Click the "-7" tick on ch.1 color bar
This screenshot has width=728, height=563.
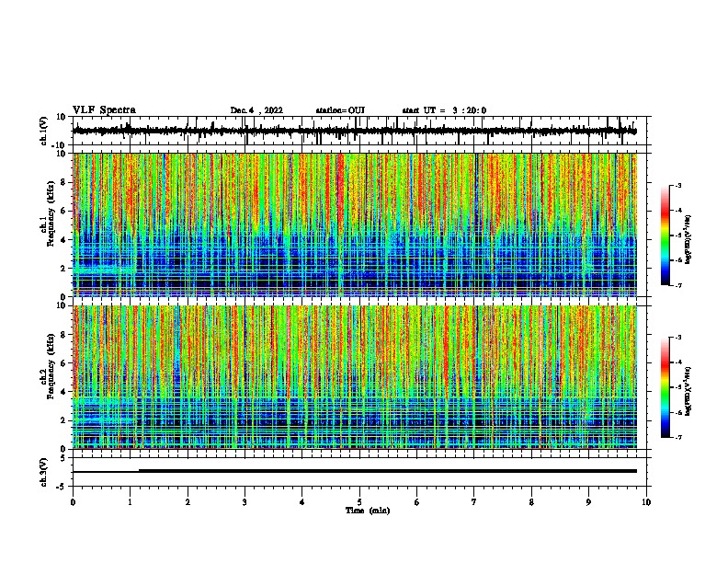click(x=678, y=285)
